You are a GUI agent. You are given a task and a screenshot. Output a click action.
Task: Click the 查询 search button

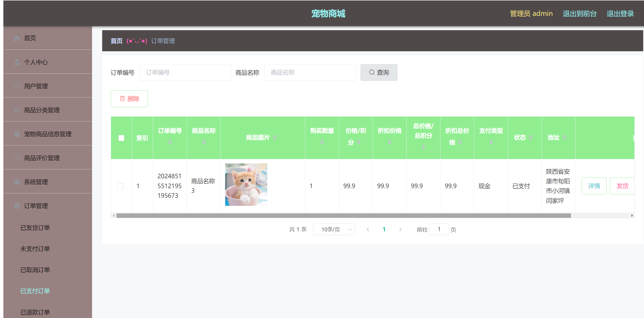pos(379,72)
